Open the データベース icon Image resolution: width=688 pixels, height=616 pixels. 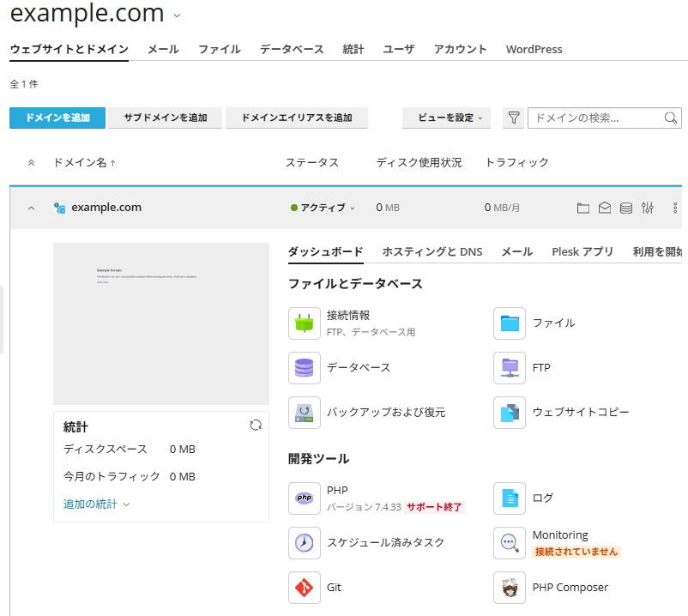(305, 368)
